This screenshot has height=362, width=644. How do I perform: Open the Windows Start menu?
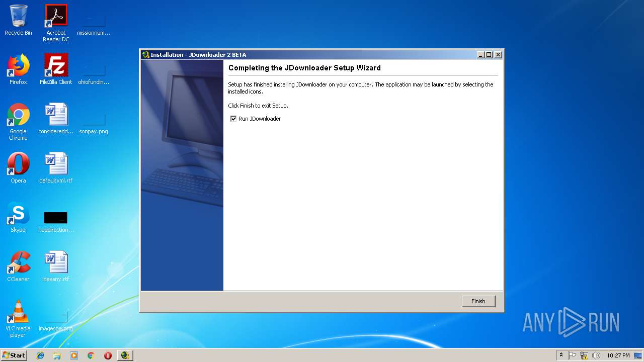click(14, 355)
